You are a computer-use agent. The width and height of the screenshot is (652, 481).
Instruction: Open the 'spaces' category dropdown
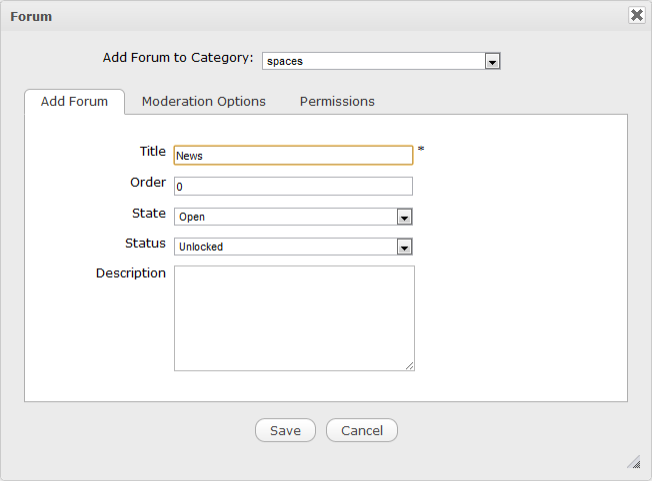click(x=380, y=61)
